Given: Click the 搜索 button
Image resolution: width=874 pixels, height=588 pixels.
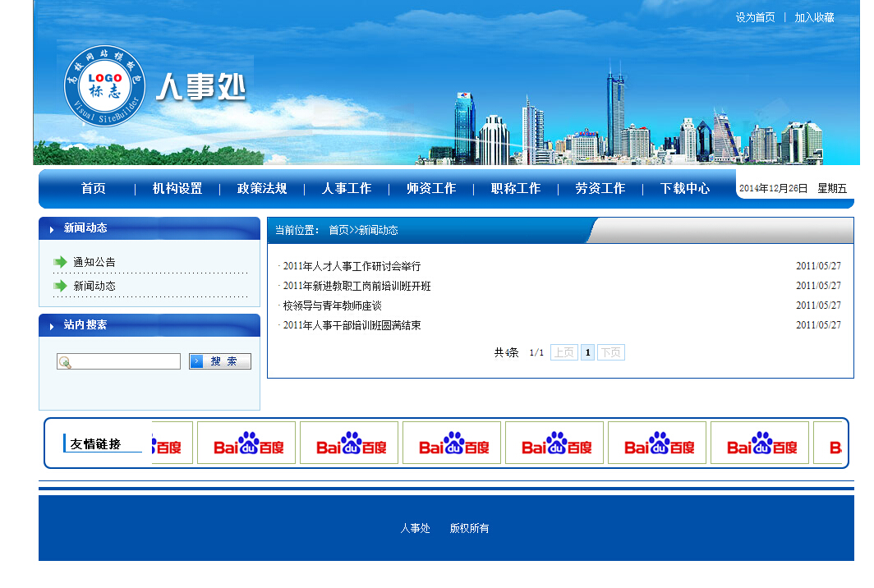Looking at the screenshot, I should [x=220, y=361].
